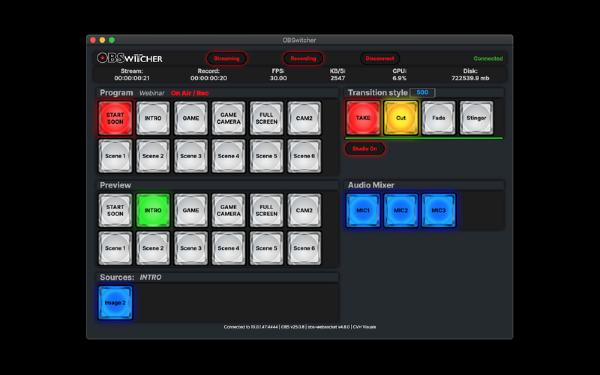600x375 pixels.
Task: Toggle the Recording button
Action: [303, 59]
